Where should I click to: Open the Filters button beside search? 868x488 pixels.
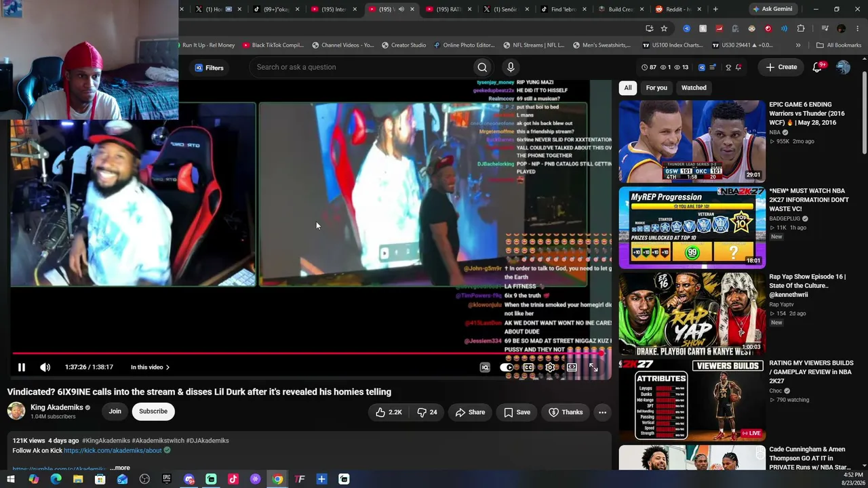[x=209, y=68]
